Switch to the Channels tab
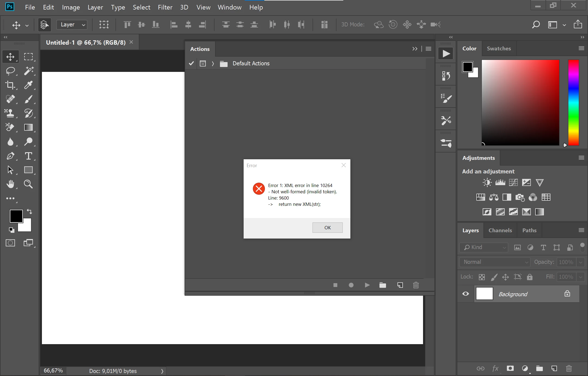This screenshot has height=376, width=588. pos(500,230)
